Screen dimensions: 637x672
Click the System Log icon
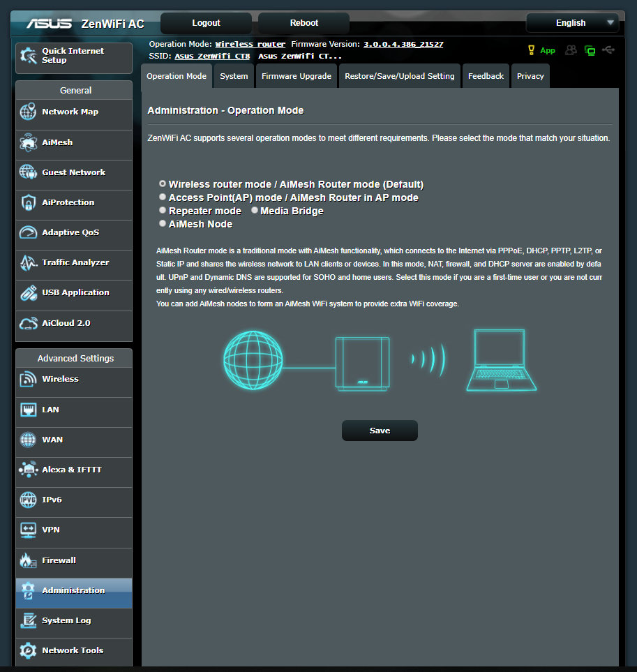[29, 620]
